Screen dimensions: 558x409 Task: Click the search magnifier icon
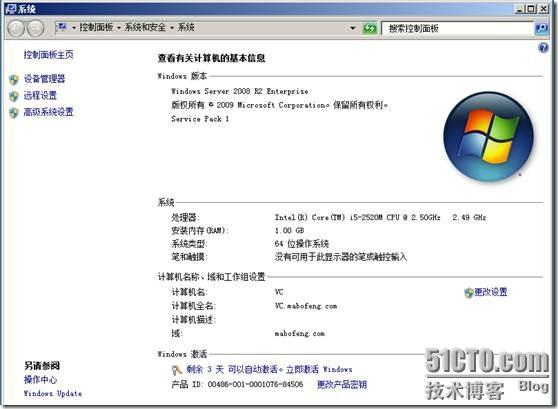pyautogui.click(x=542, y=28)
